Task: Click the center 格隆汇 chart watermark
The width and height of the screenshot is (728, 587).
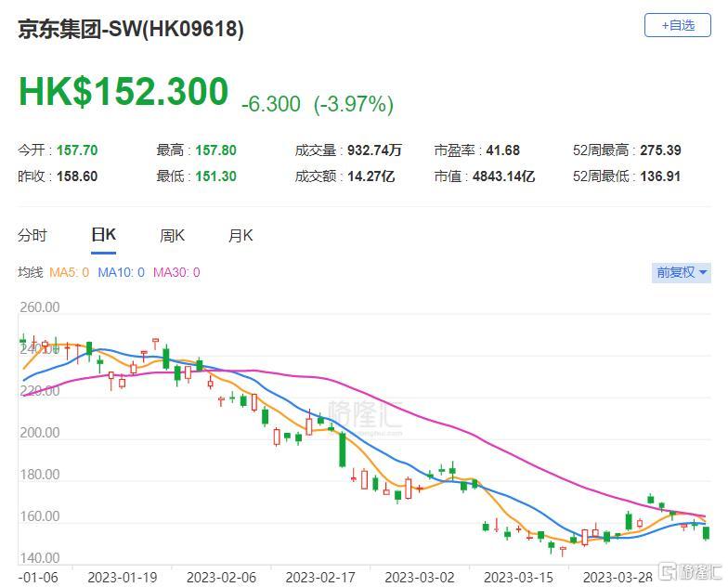Action: (x=365, y=414)
